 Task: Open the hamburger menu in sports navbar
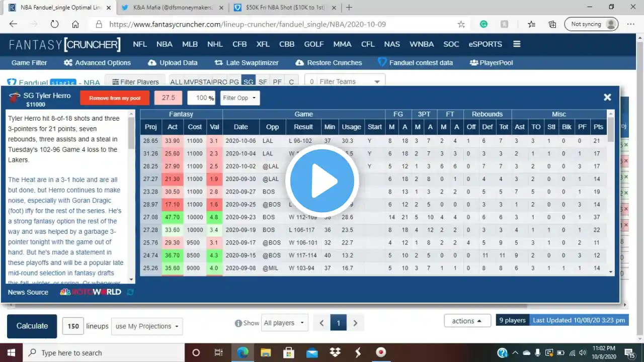click(517, 44)
